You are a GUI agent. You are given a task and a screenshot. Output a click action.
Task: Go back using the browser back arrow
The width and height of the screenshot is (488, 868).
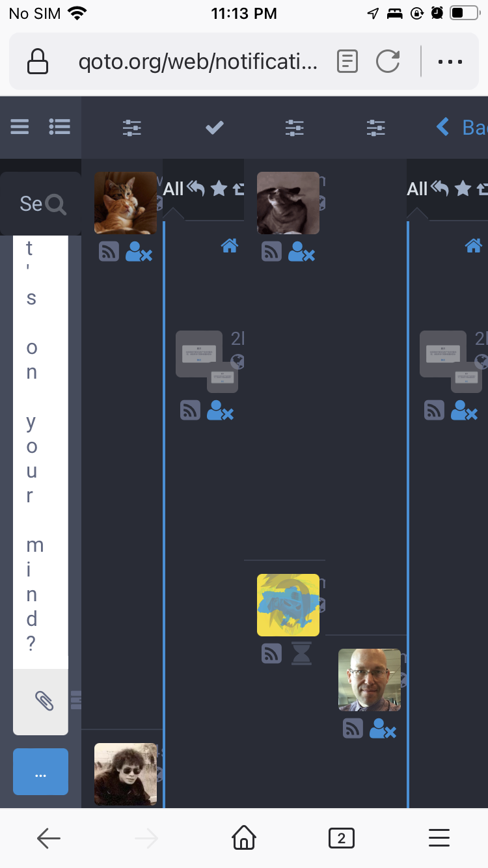[49, 838]
